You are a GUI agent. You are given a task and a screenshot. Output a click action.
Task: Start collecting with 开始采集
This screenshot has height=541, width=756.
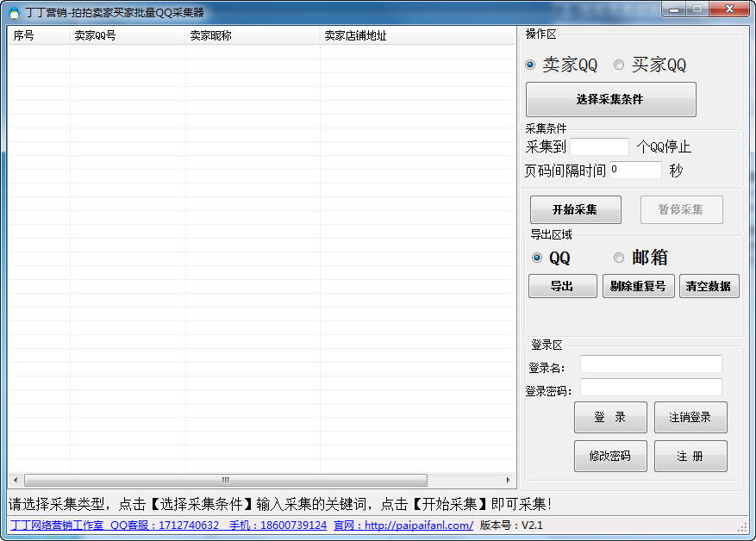pos(575,209)
